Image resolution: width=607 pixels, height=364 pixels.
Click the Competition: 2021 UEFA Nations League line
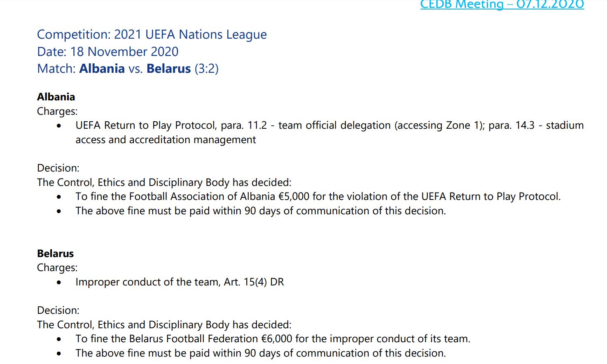pos(152,35)
